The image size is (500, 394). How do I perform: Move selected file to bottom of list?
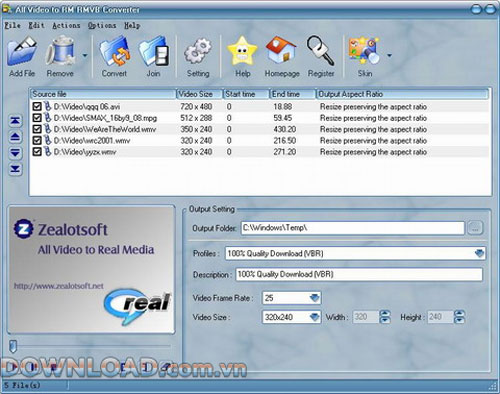15,169
